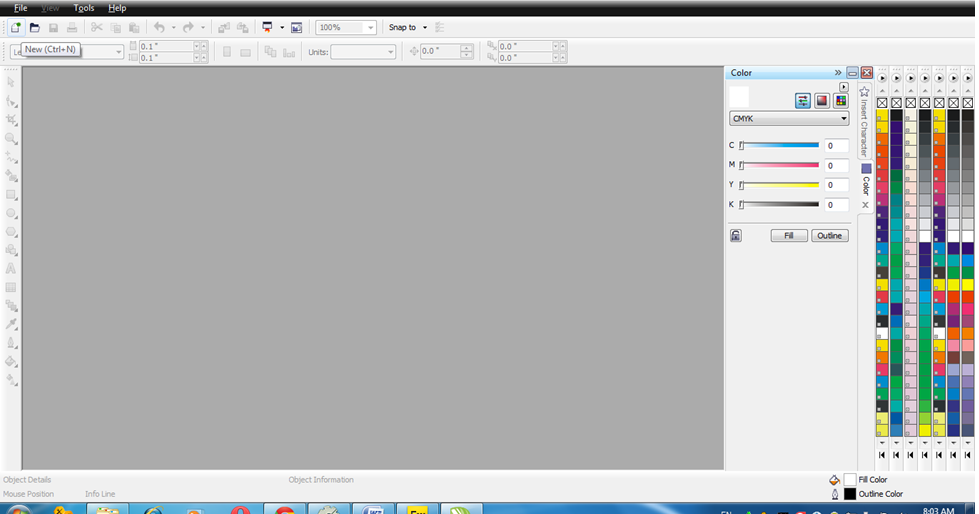Image resolution: width=979 pixels, height=514 pixels.
Task: Click the nudge distance 0.0 field
Action: click(440, 52)
